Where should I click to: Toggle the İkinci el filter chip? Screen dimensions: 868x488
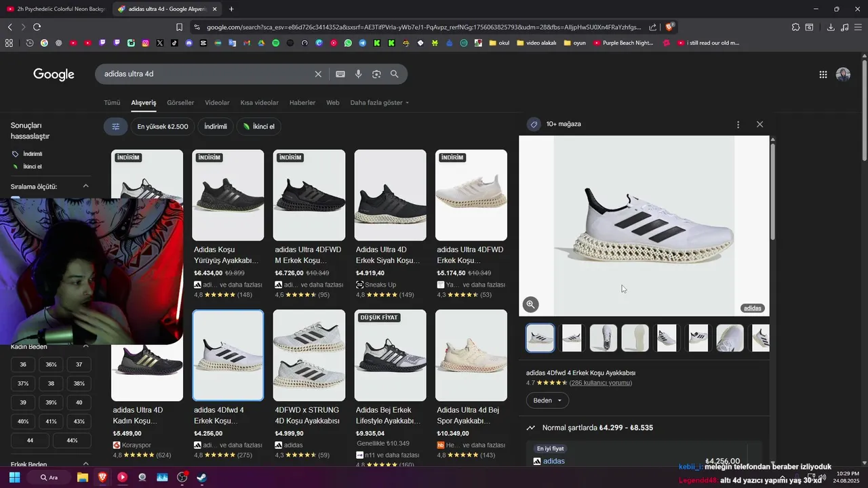tap(258, 126)
